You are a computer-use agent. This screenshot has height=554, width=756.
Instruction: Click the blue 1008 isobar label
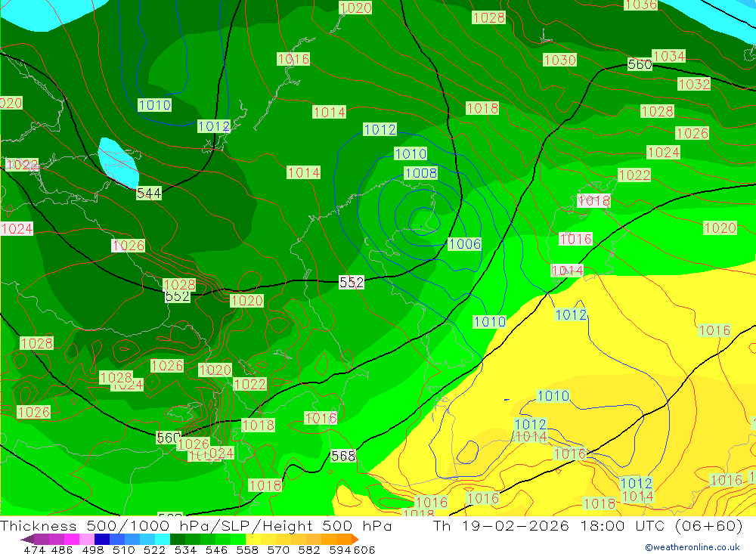(x=421, y=173)
